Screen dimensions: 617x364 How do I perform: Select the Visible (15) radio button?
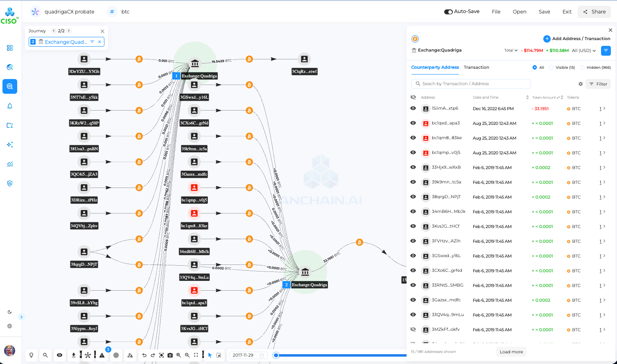pos(551,68)
